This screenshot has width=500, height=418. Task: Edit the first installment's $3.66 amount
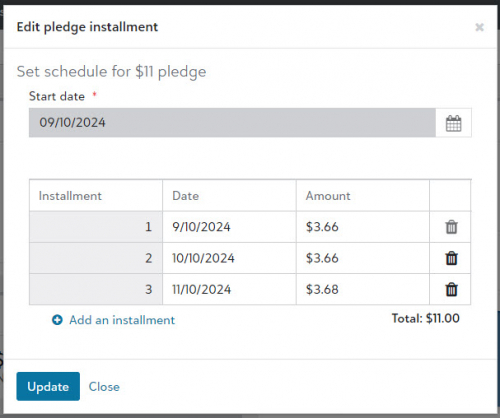363,227
